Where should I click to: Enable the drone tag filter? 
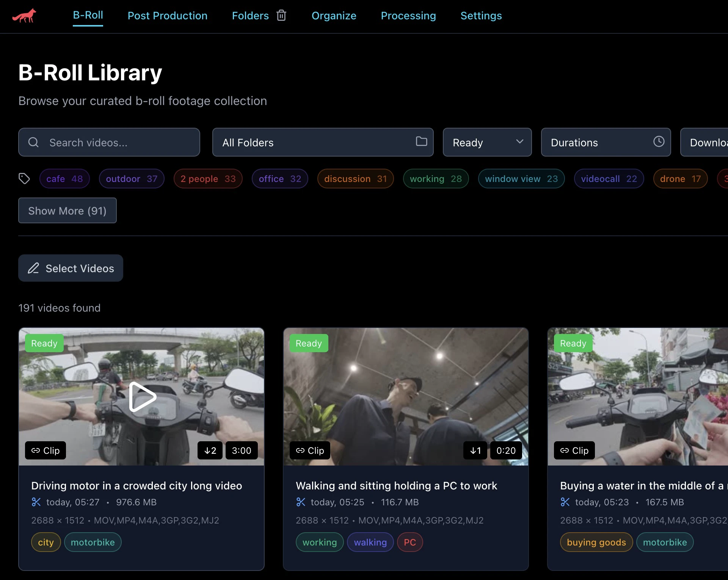pos(679,179)
